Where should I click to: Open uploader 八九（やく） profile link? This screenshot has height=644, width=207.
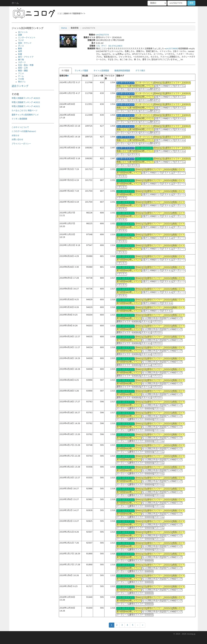109,46
